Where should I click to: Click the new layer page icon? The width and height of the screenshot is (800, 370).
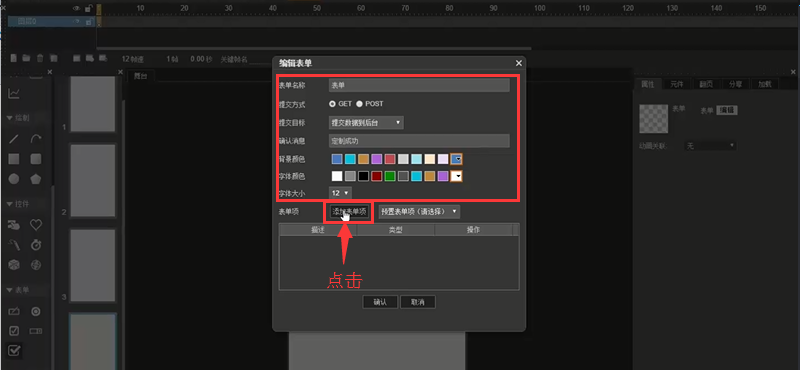(14, 58)
